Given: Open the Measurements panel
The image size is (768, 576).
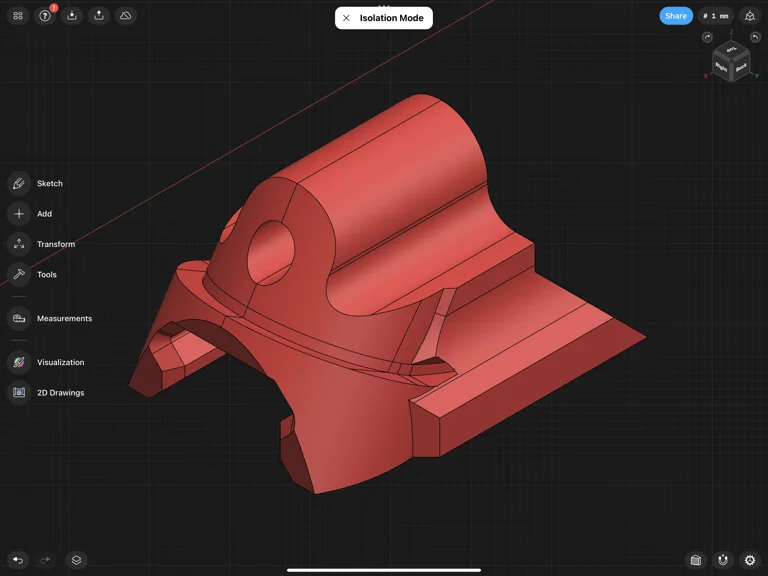Looking at the screenshot, I should coord(19,318).
